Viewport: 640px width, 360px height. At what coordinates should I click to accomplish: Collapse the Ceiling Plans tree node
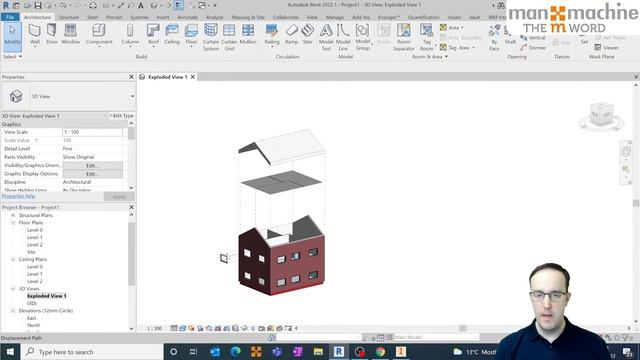point(13,260)
